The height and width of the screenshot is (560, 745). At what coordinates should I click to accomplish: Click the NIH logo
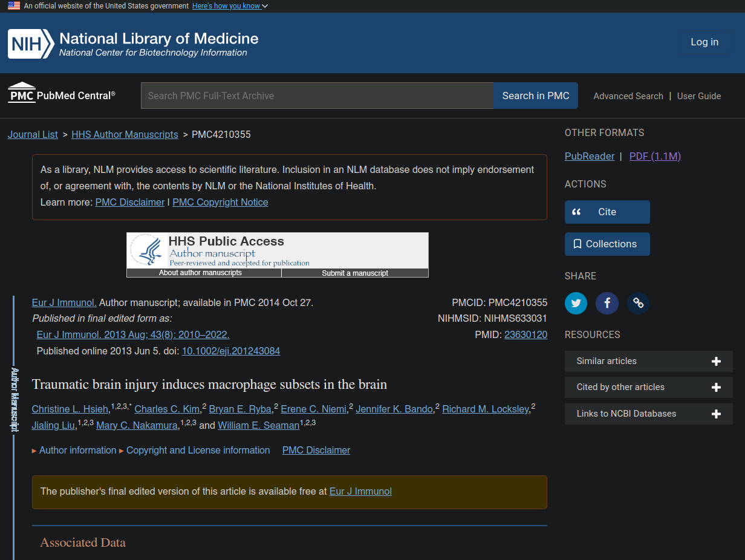click(30, 44)
